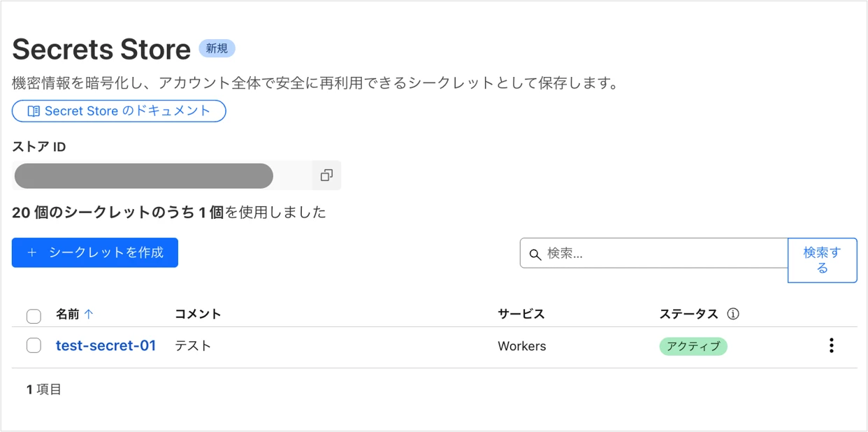
Task: Copy the store ID with the copy icon
Action: [326, 175]
